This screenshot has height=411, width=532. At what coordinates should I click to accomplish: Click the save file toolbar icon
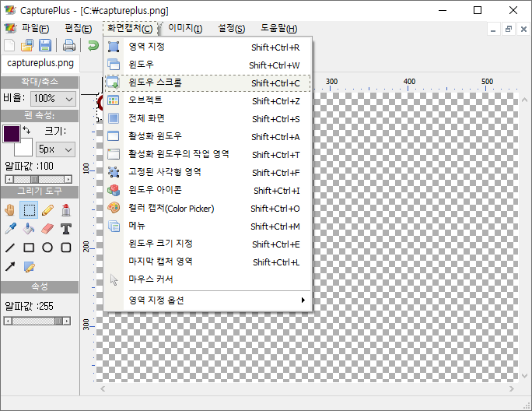(45, 45)
